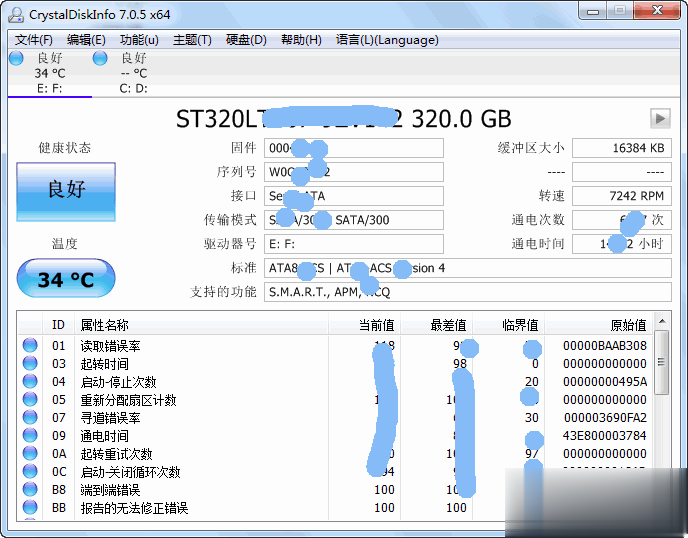This screenshot has height=538, width=688.
Task: Click status icon for BB 报告的无法修正错误 row
Action: (x=30, y=507)
